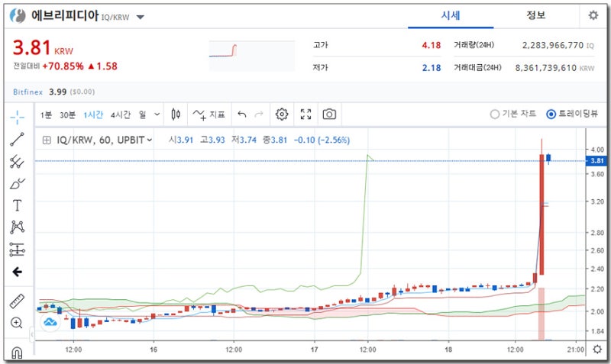Click the -0.10 (-2.56%) legend change value
This screenshot has height=364, width=611.
click(x=322, y=140)
